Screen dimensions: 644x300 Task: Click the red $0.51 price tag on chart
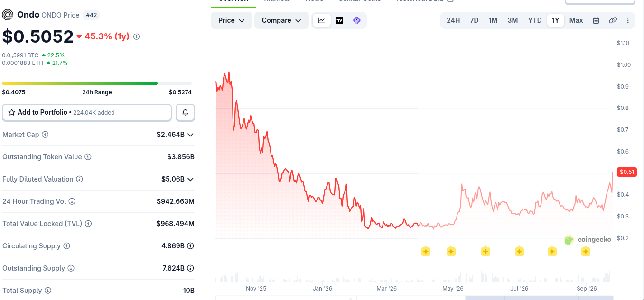pos(626,172)
